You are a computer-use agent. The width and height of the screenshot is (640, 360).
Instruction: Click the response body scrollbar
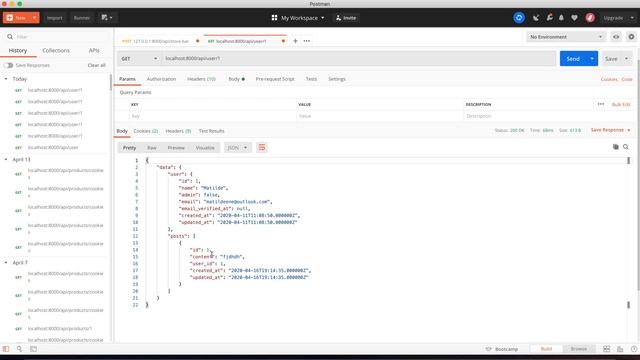click(x=629, y=233)
